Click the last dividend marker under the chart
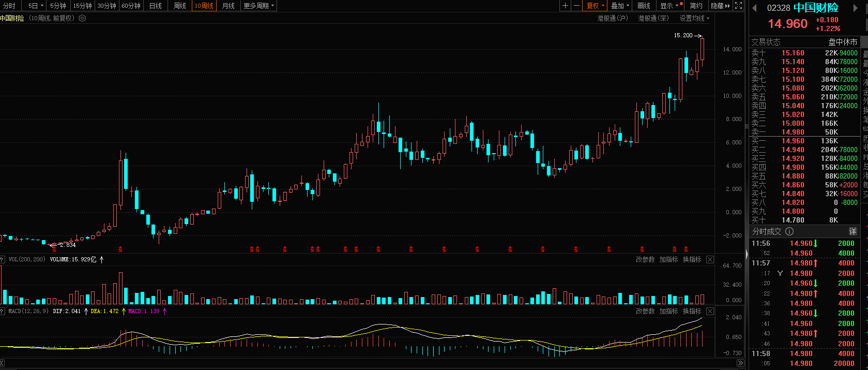Viewport: 868px width, 370px height. (x=686, y=249)
